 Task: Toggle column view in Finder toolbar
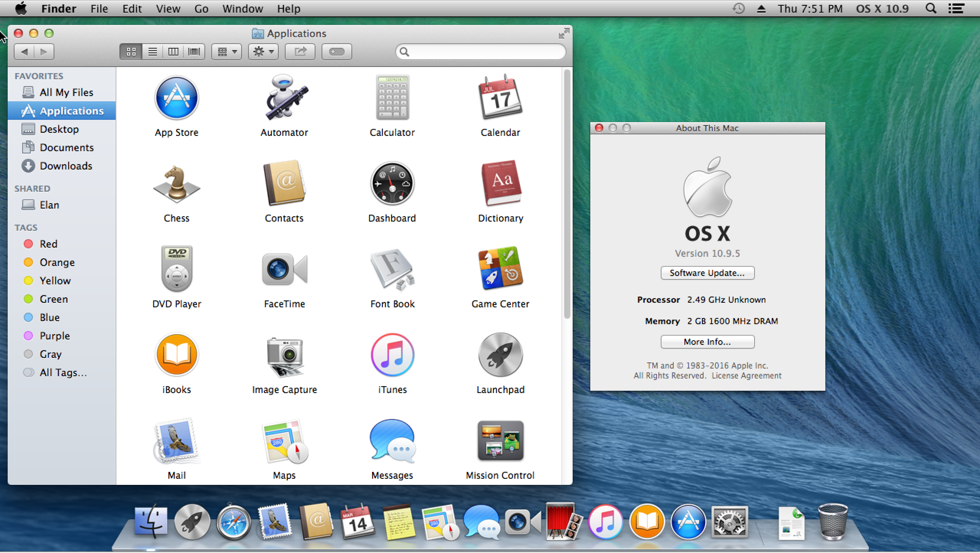point(174,51)
